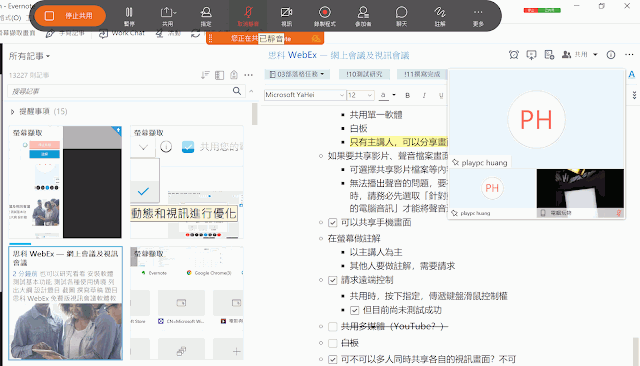Unmute the red microphone in Webex toolbar

(248, 16)
